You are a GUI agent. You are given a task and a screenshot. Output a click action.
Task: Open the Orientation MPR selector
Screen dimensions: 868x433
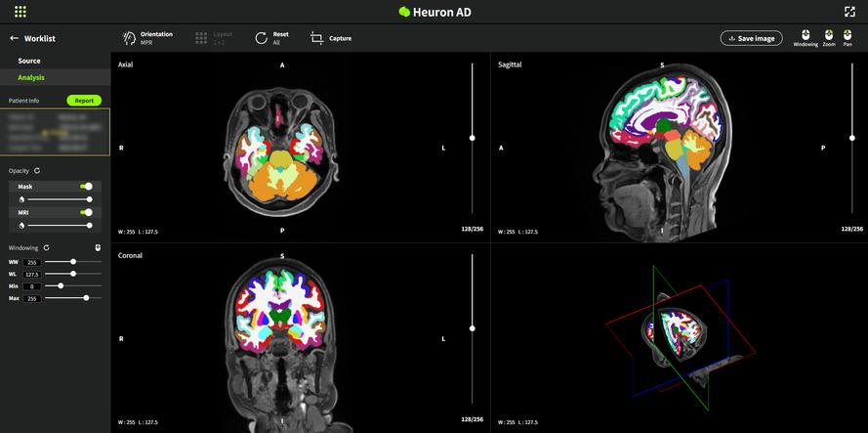coord(129,38)
